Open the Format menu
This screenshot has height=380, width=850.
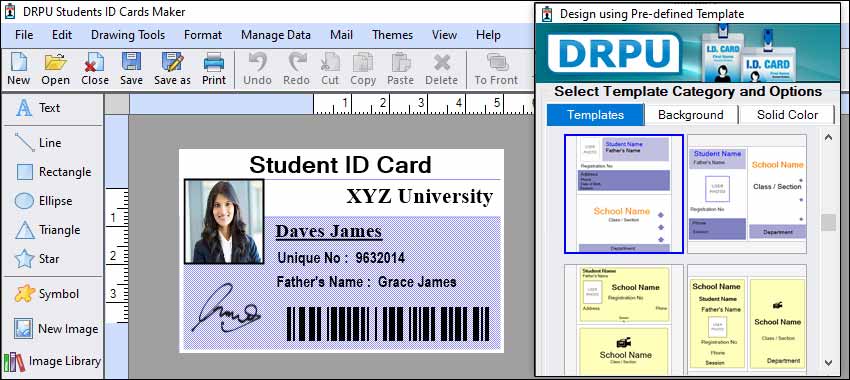point(203,35)
